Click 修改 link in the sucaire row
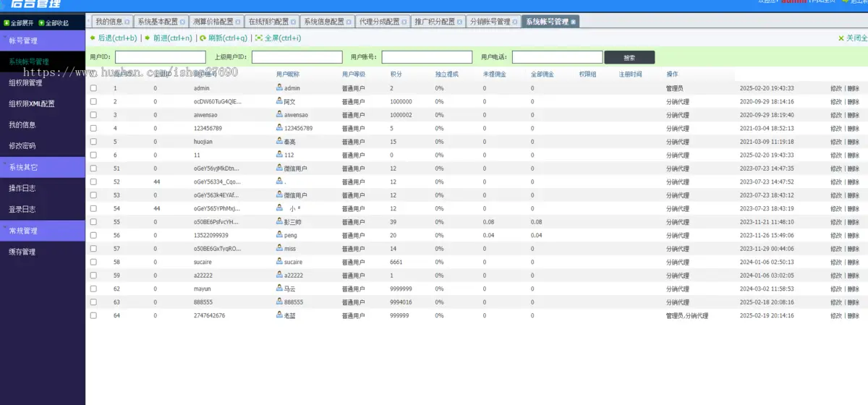This screenshot has width=868, height=405. [836, 262]
